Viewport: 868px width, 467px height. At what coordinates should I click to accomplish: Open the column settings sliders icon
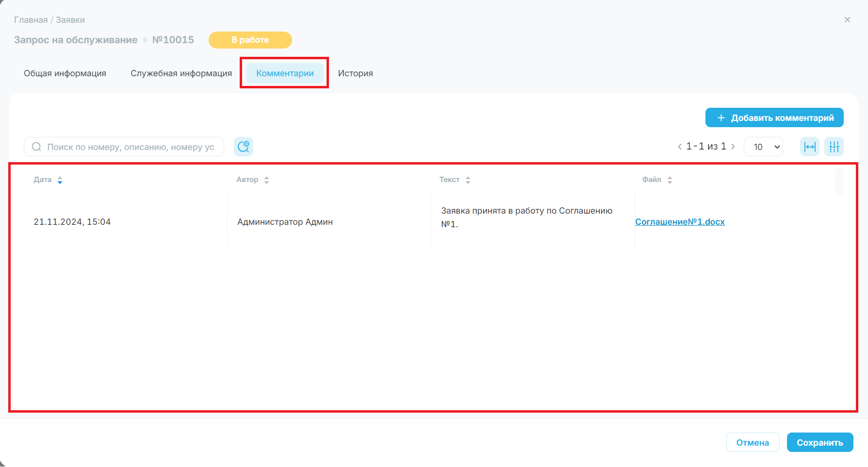834,147
